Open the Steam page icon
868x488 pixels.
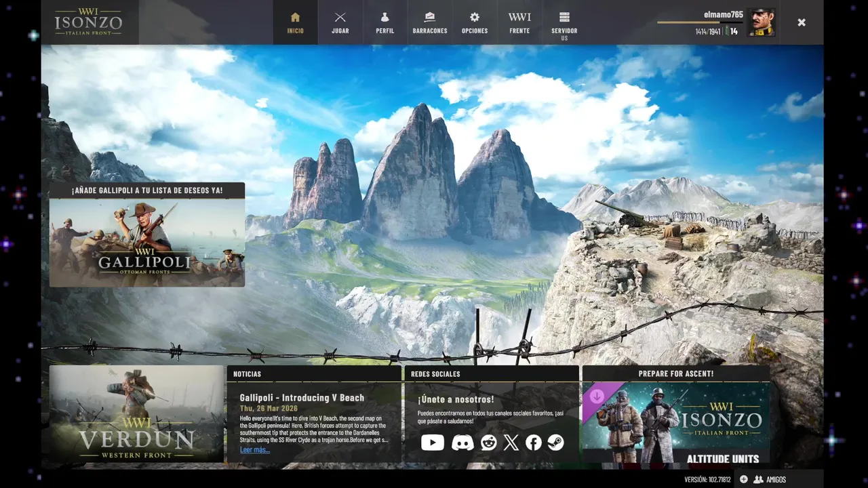(x=555, y=443)
